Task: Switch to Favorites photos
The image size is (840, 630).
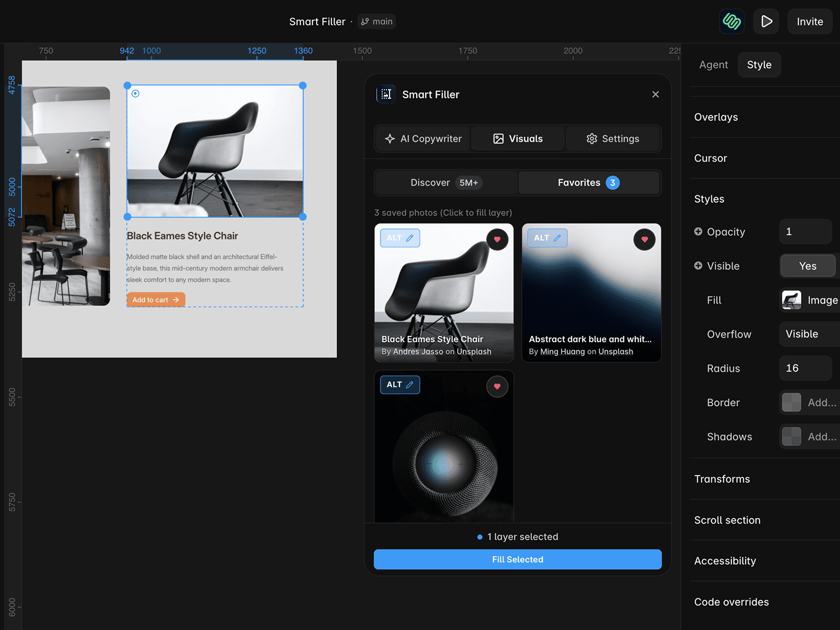Action: (589, 183)
